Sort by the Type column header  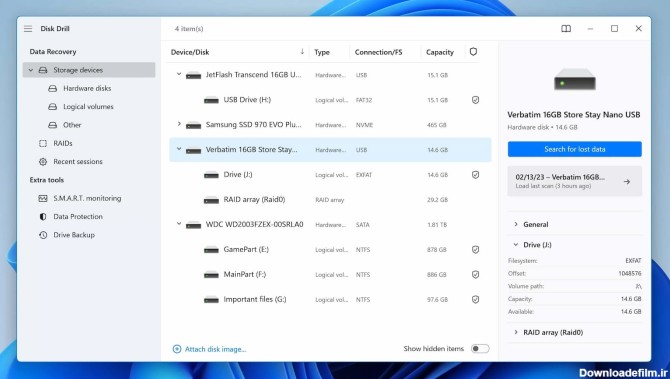pos(322,52)
